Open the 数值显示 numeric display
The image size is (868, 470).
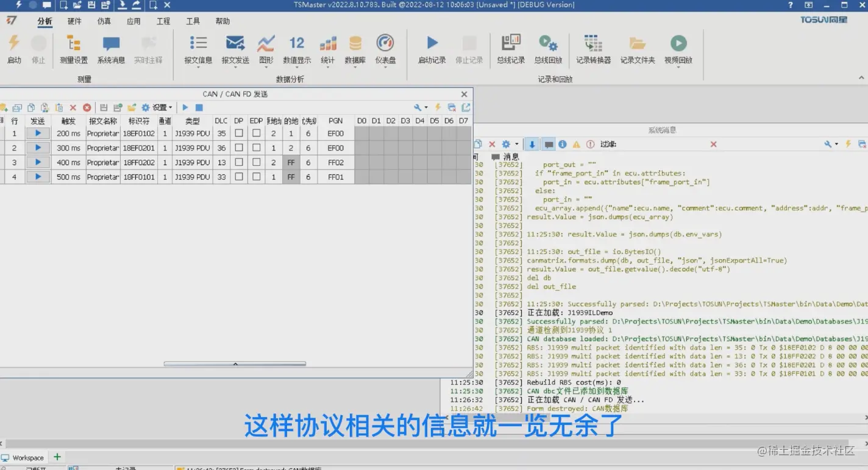[x=297, y=50]
